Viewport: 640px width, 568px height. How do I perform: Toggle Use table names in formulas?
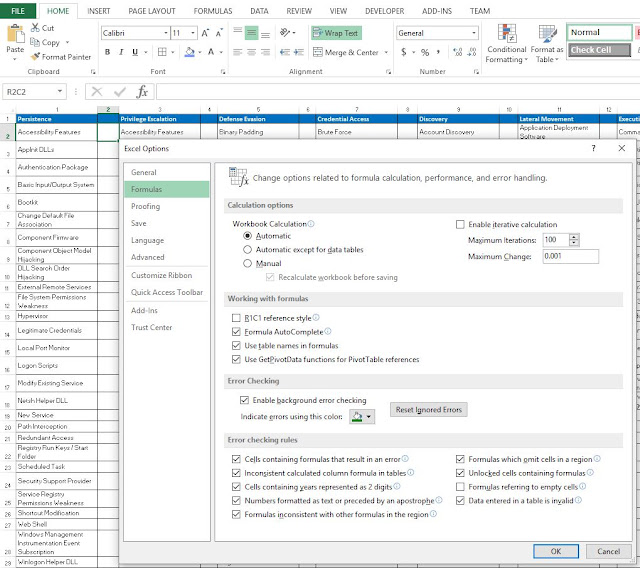point(236,346)
